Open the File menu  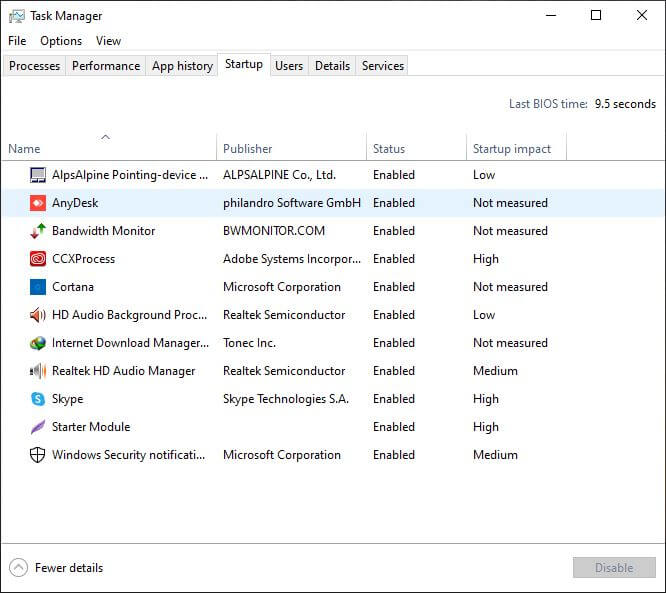click(x=17, y=41)
